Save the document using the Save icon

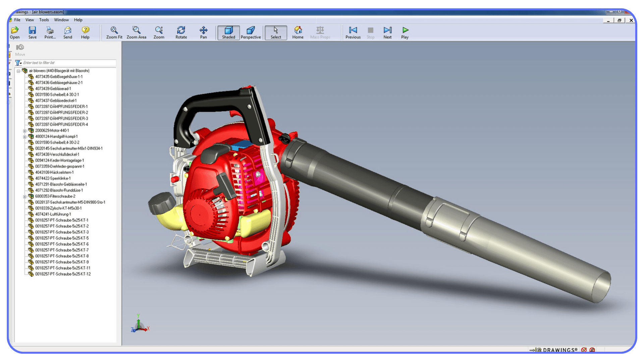32,32
